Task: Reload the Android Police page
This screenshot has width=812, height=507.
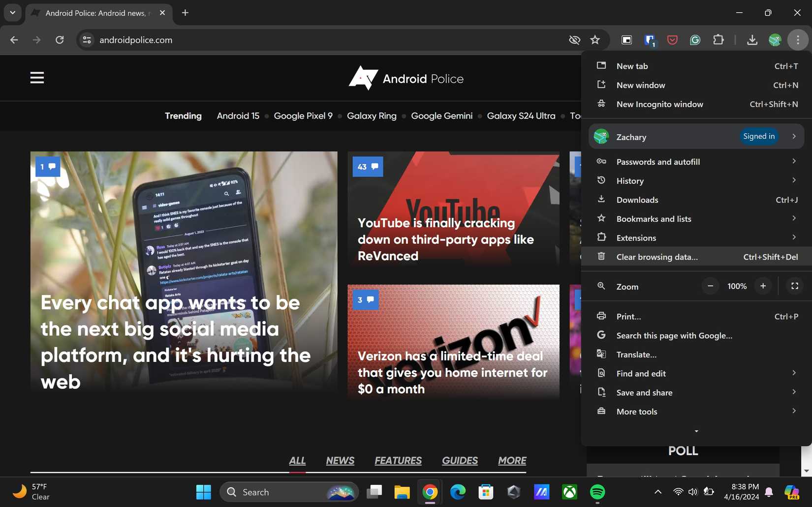Action: pos(60,40)
